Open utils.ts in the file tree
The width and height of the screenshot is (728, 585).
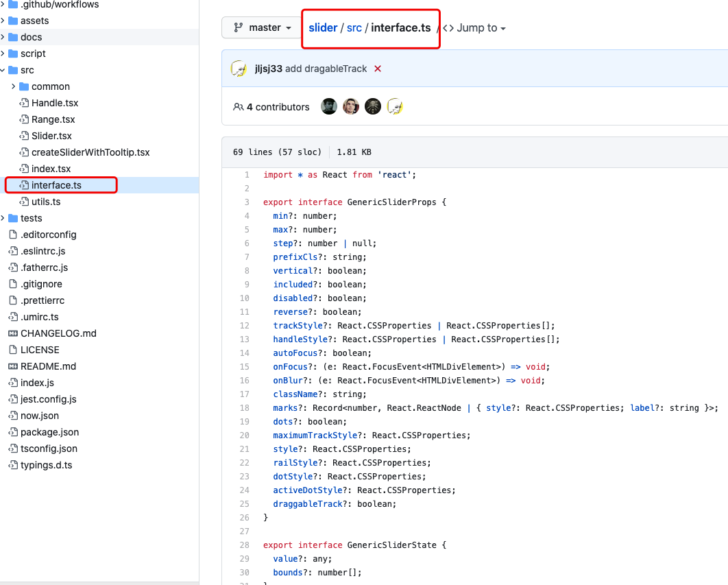(46, 202)
